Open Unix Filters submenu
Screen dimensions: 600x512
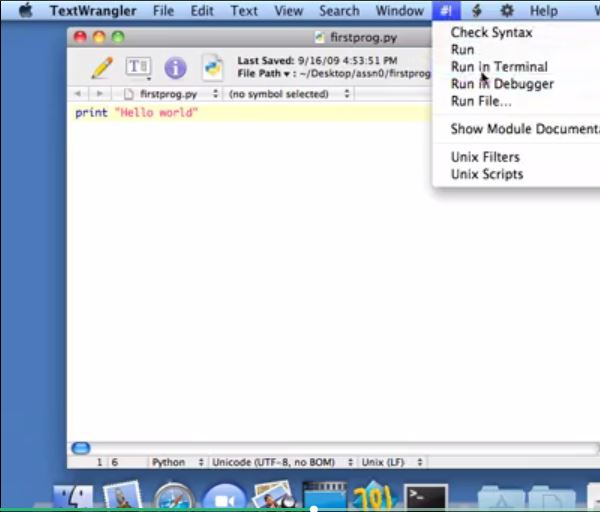pos(485,157)
